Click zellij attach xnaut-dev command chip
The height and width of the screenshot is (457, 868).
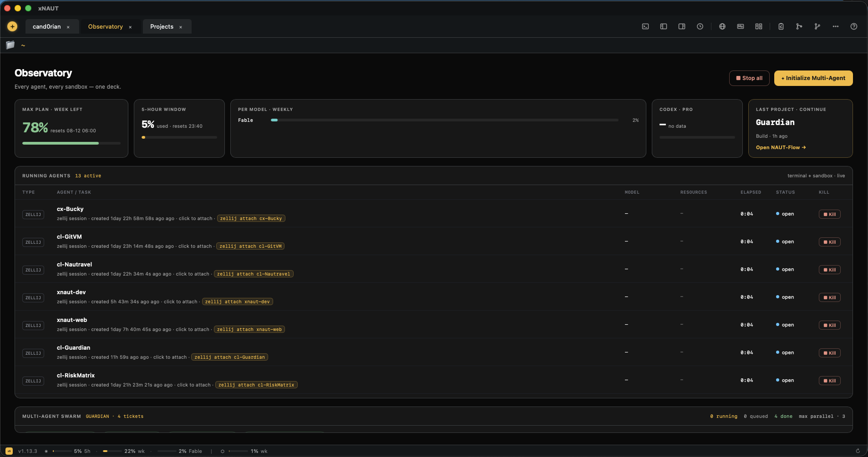point(237,301)
